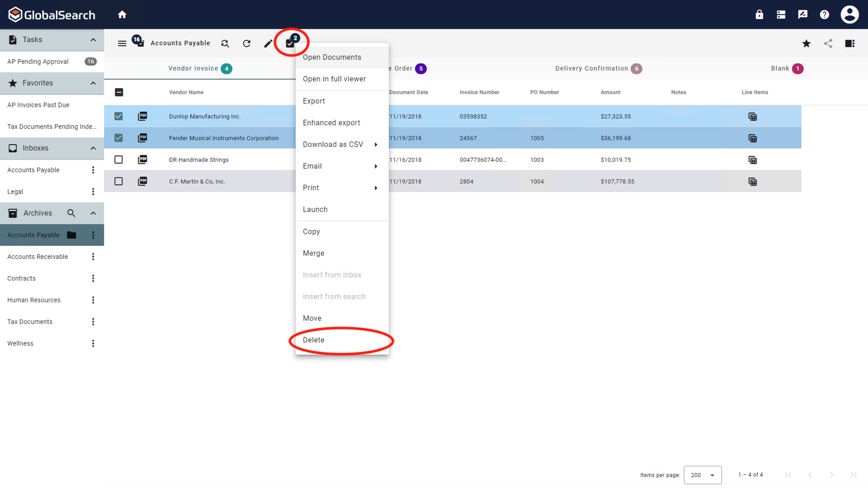Open the Home page icon
Viewport: 868px width, 488px height.
(x=122, y=14)
